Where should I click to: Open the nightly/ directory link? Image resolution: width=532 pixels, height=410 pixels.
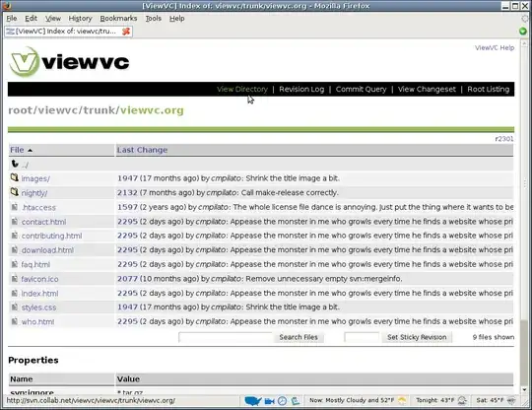[34, 193]
